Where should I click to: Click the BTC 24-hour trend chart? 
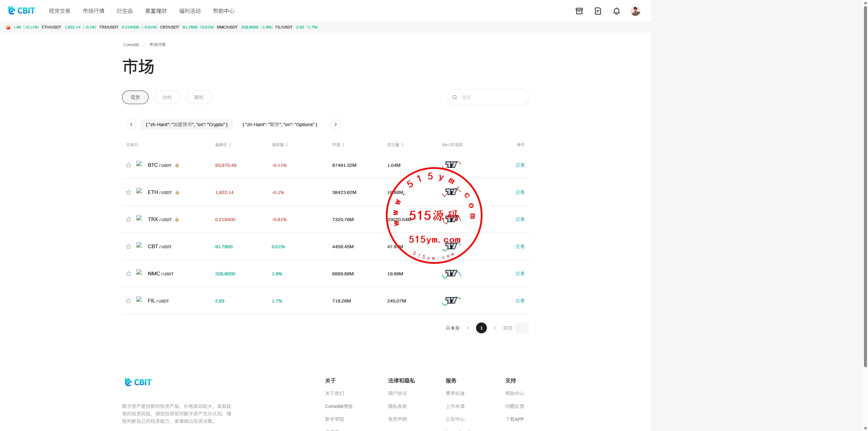(x=452, y=165)
